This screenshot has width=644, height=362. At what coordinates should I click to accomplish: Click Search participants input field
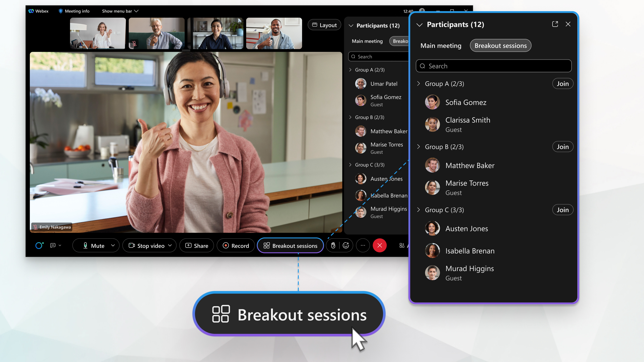tap(494, 66)
